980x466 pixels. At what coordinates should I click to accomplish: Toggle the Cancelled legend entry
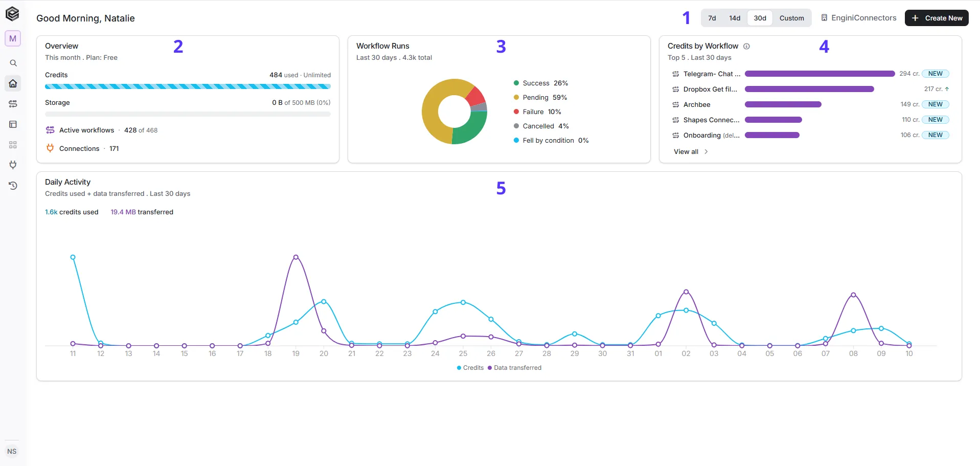tap(541, 126)
